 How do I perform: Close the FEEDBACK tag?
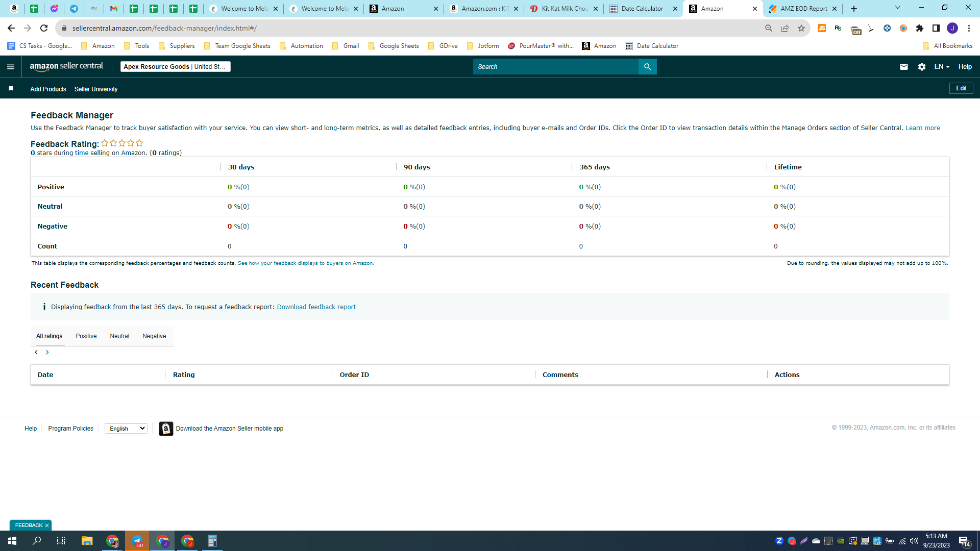point(47,525)
